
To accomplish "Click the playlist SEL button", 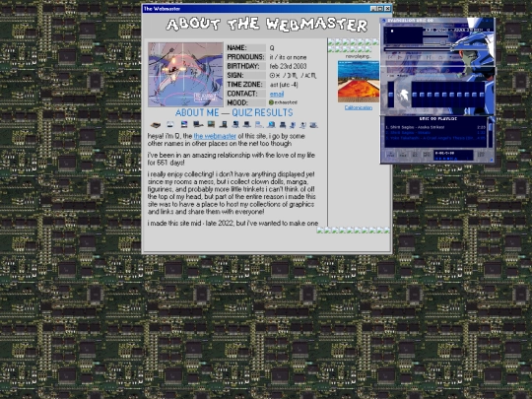I will tap(416, 155).
